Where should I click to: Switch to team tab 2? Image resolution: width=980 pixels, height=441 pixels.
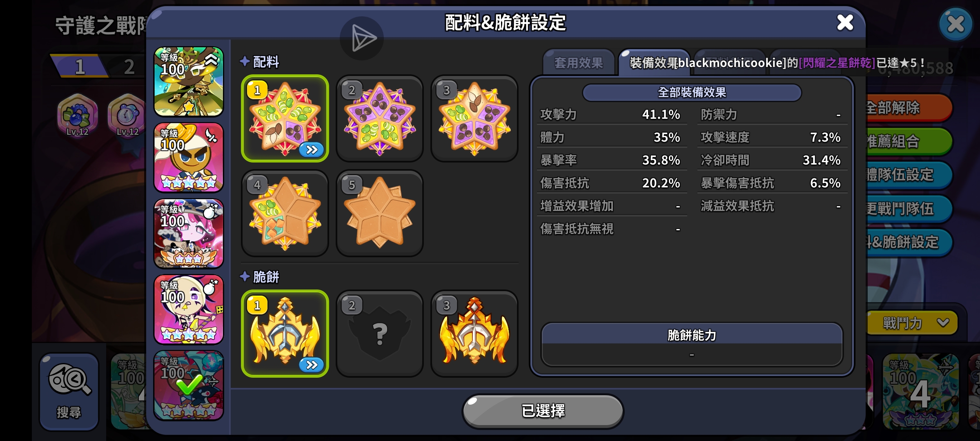point(129,67)
